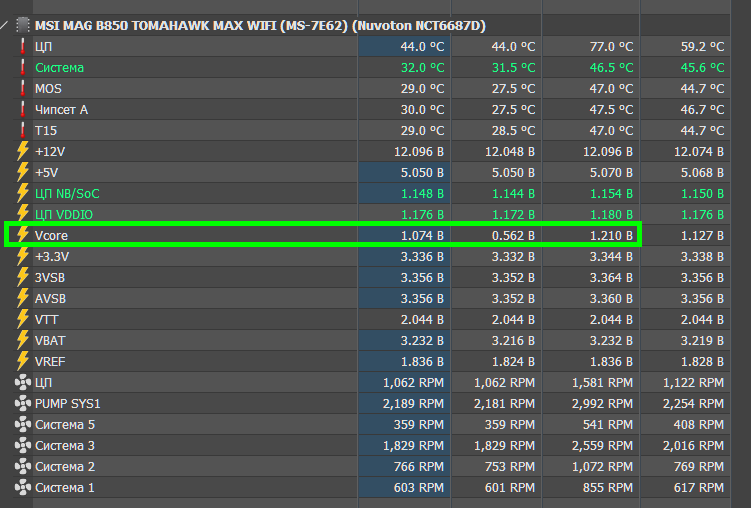Click the T15 sensor name
This screenshot has height=508, width=751.
click(x=46, y=131)
